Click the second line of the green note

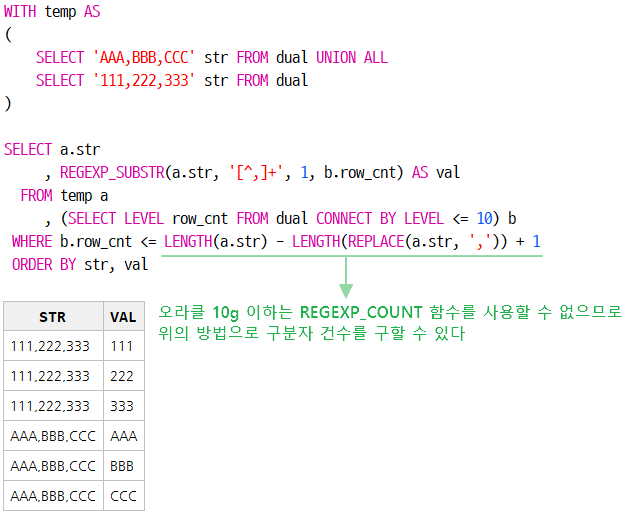point(311,333)
